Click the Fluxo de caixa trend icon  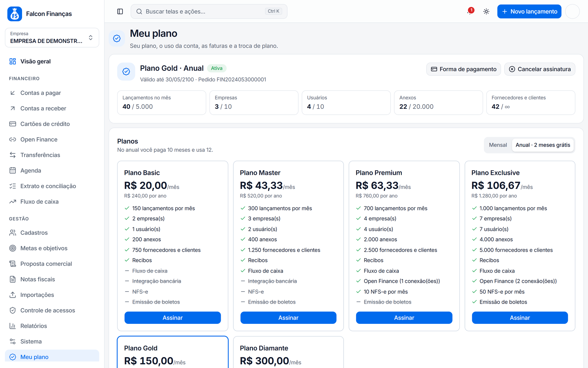click(13, 201)
